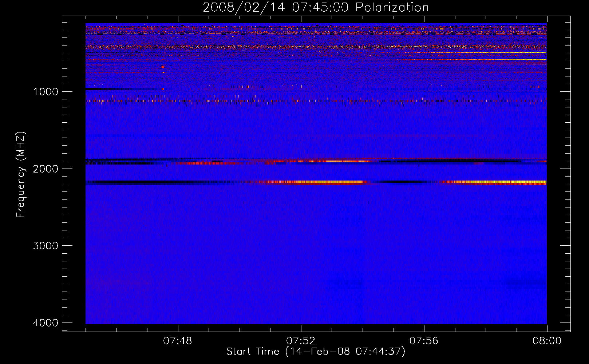
Task: Click the "Frequency (MHZ)" axis label
Action: coord(21,175)
